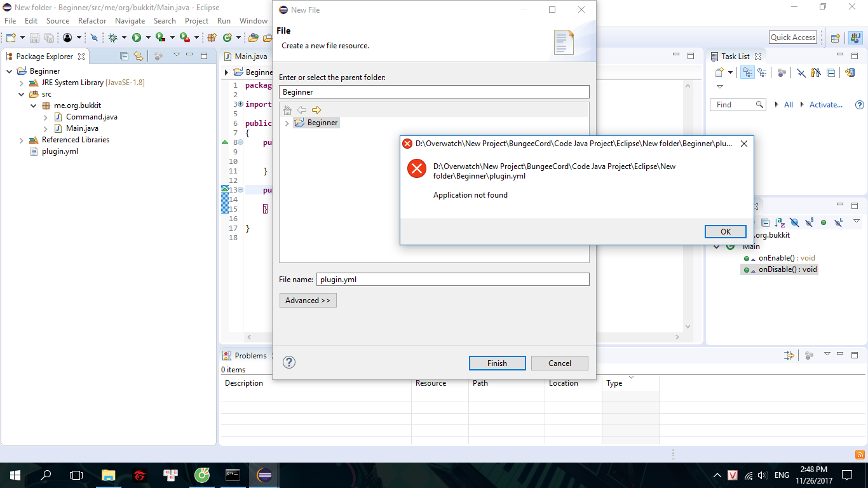Open the Project menu
Image resolution: width=868 pixels, height=488 pixels.
pyautogui.click(x=197, y=21)
